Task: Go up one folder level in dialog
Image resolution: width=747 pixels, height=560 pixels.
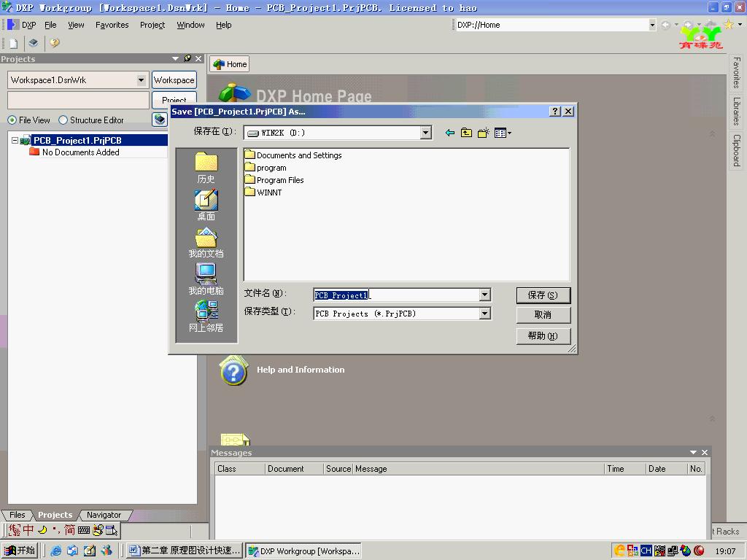Action: tap(466, 133)
